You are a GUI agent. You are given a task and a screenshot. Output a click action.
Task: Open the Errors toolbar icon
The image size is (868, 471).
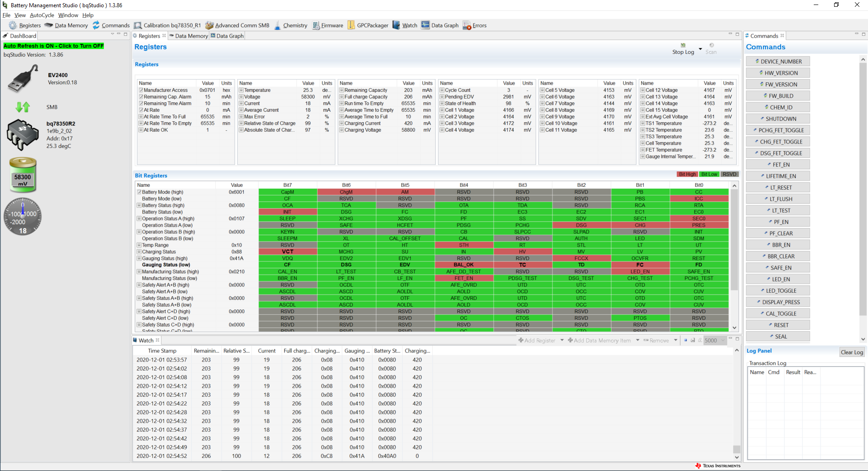click(475, 25)
